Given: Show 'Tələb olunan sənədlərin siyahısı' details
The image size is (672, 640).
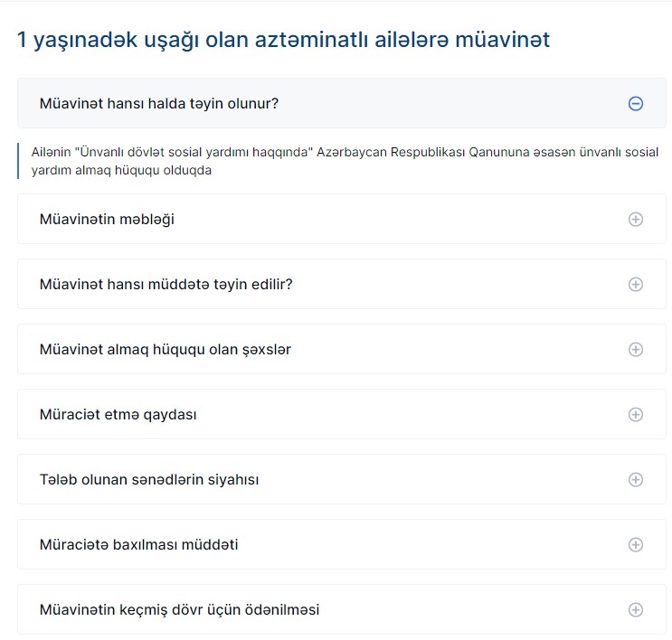Looking at the screenshot, I should [x=149, y=480].
